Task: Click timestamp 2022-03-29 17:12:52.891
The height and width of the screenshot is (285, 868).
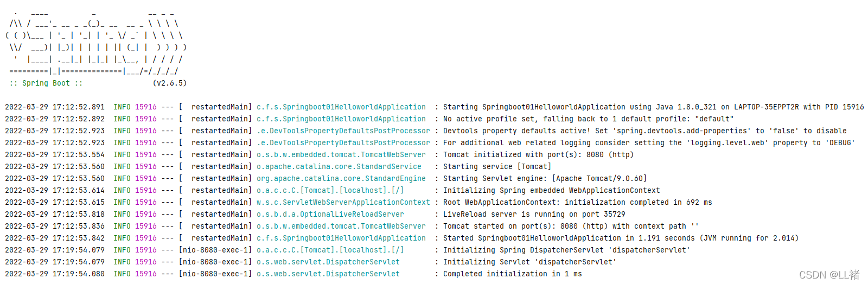Action: click(55, 107)
